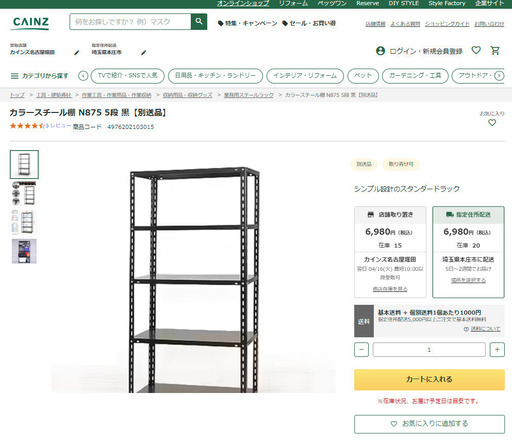This screenshot has width=512, height=442.
Task: Open the インテリア・リフォーム category tab
Action: click(305, 76)
